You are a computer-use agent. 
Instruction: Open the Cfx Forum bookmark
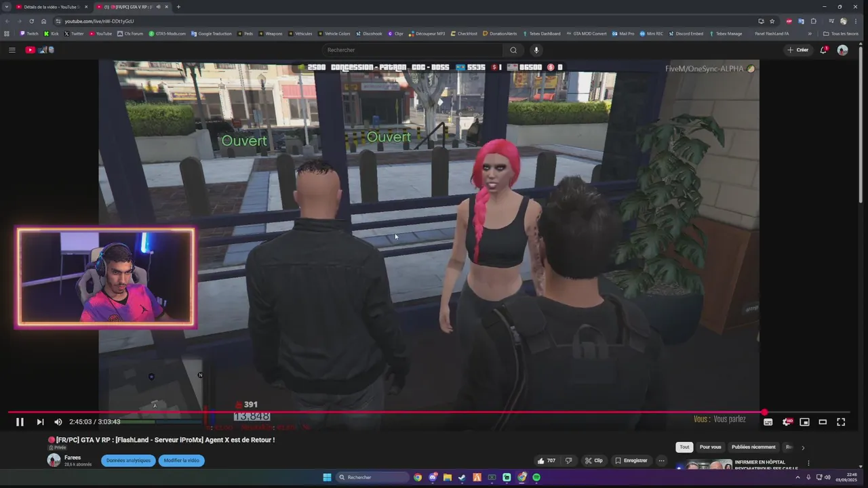tap(130, 33)
